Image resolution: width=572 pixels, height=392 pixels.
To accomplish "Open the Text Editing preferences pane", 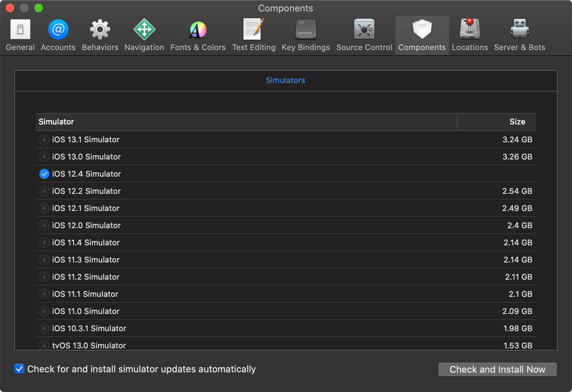I will (254, 35).
